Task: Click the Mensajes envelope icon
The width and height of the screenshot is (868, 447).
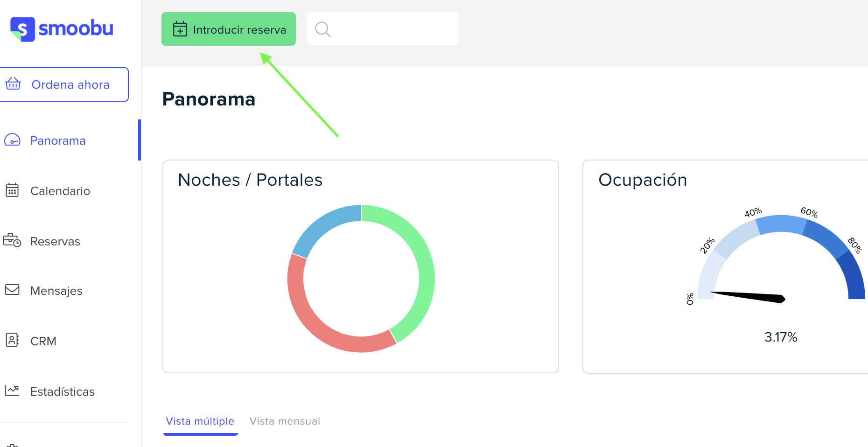Action: point(12,290)
